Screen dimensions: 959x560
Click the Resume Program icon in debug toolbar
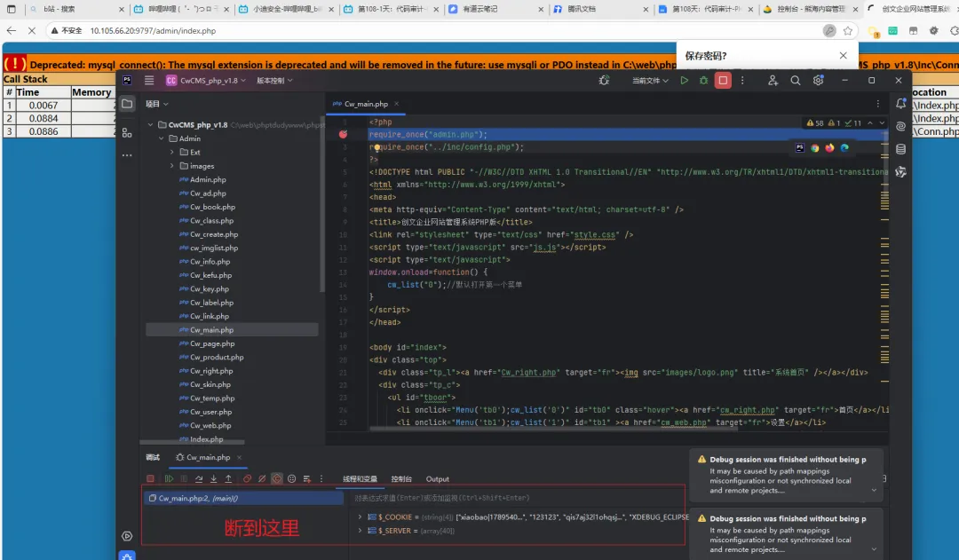pyautogui.click(x=169, y=478)
